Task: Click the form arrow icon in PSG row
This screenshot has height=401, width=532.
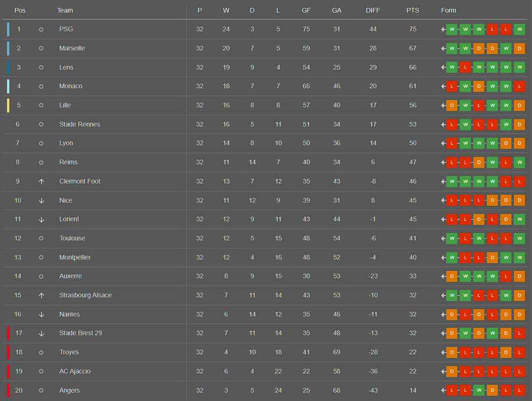Action: (x=443, y=29)
